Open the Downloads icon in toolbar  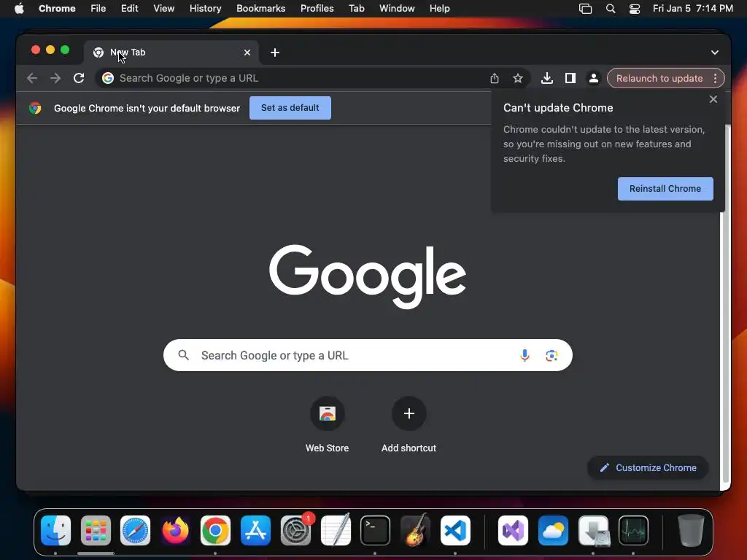click(547, 78)
